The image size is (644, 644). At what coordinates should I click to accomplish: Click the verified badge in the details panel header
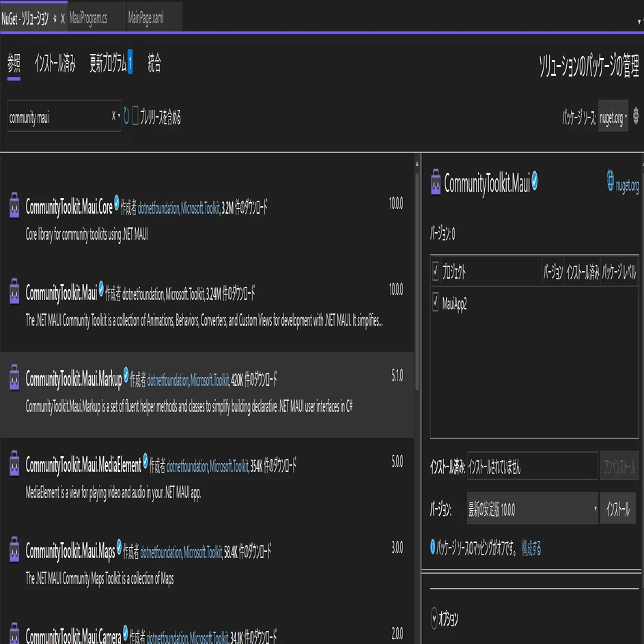(534, 180)
